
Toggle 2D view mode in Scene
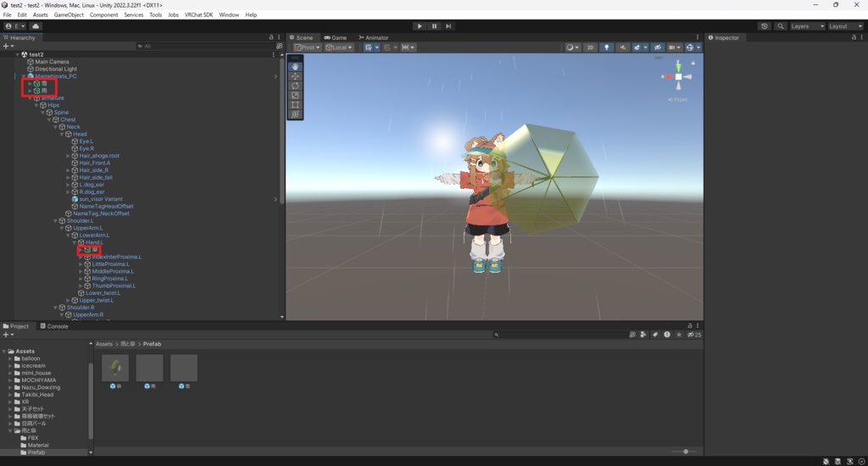[x=590, y=47]
